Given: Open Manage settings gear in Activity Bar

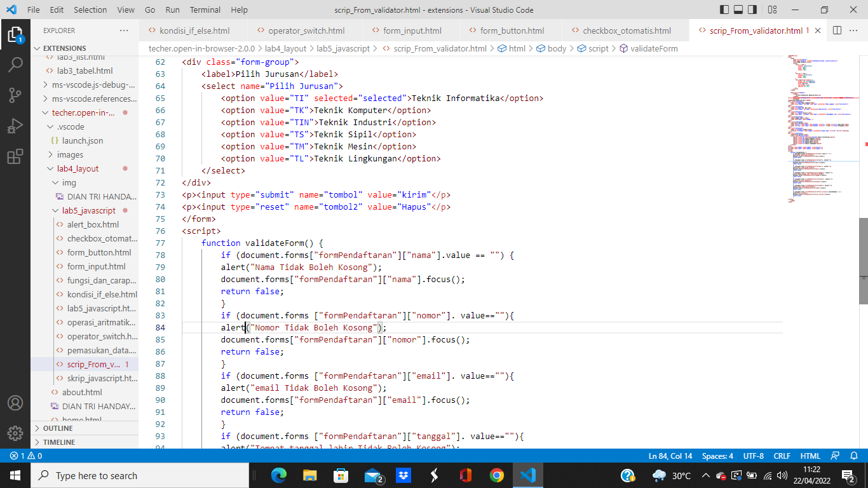Looking at the screenshot, I should tap(16, 433).
